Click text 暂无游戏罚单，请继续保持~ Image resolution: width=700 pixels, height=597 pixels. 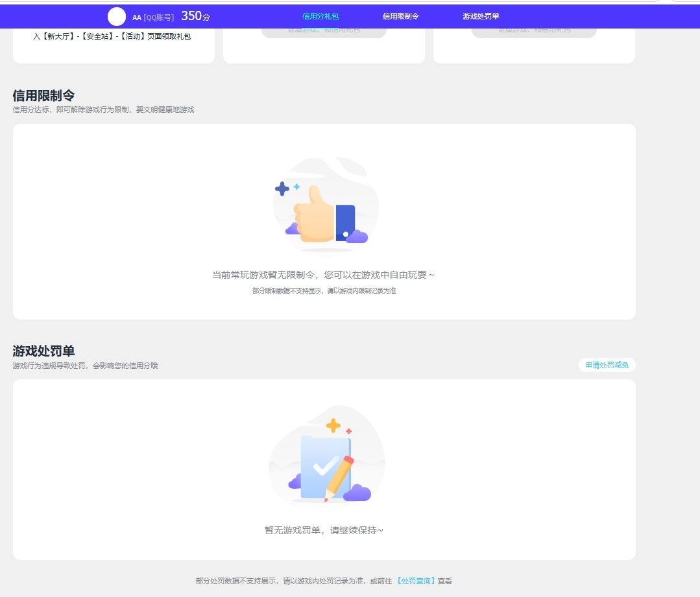[x=324, y=530]
